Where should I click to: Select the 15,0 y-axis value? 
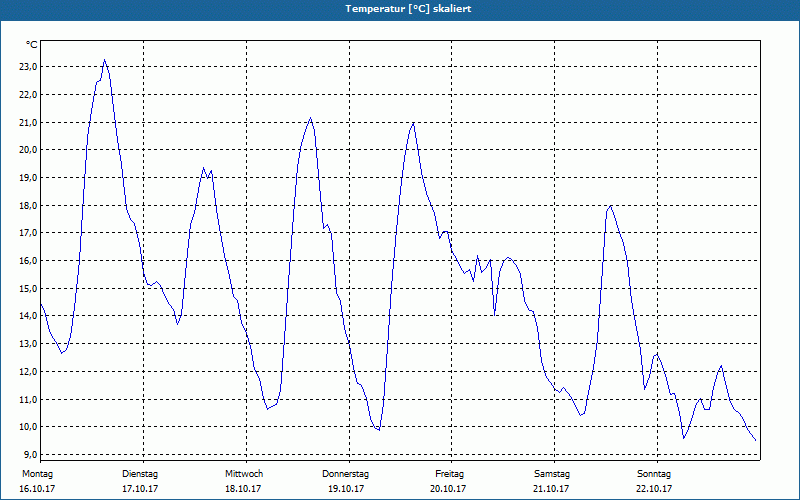point(27,288)
